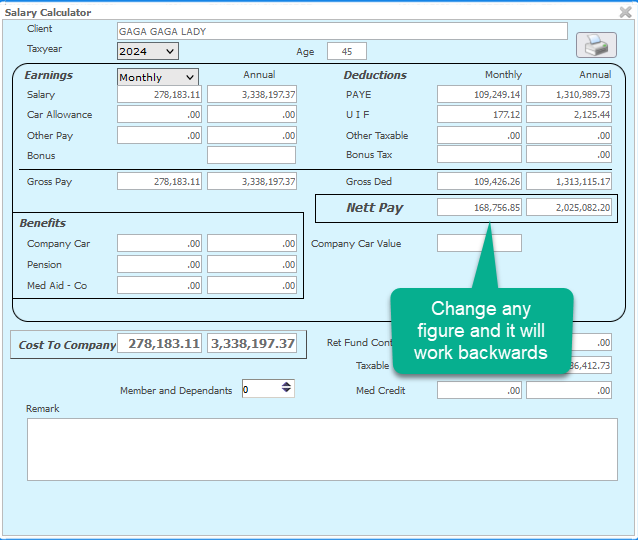Click the monthly Cost To Company field
This screenshot has height=540, width=638.
(160, 344)
